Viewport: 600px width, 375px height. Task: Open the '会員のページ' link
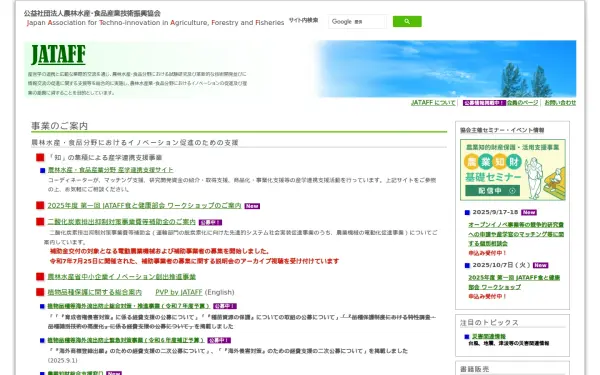point(522,103)
